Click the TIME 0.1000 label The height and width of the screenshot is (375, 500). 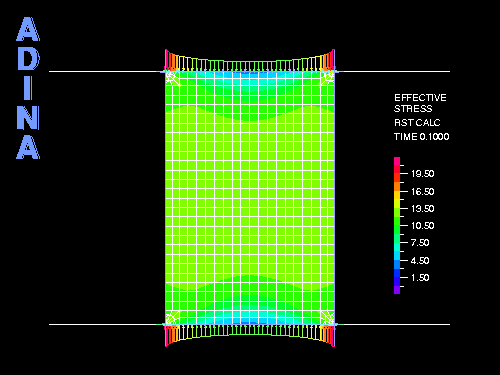point(421,137)
